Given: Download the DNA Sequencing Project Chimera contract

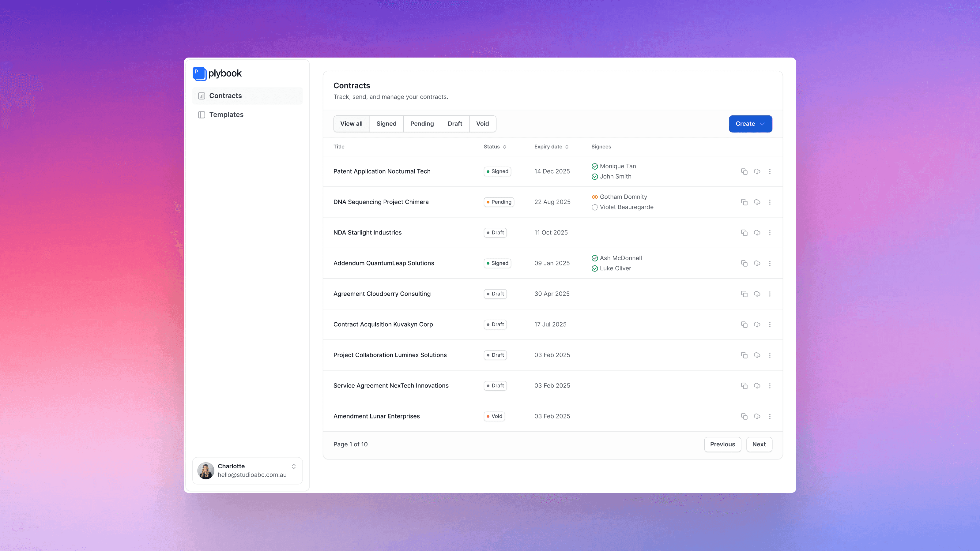Looking at the screenshot, I should [x=757, y=202].
